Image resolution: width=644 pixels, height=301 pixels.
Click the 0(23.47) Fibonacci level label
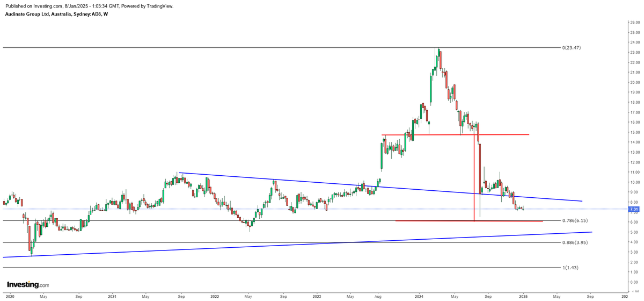(573, 48)
